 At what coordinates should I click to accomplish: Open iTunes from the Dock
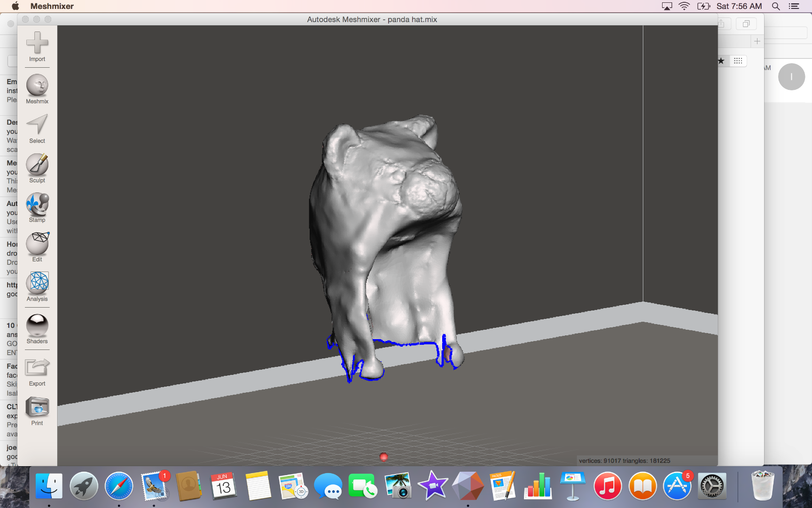coord(608,486)
